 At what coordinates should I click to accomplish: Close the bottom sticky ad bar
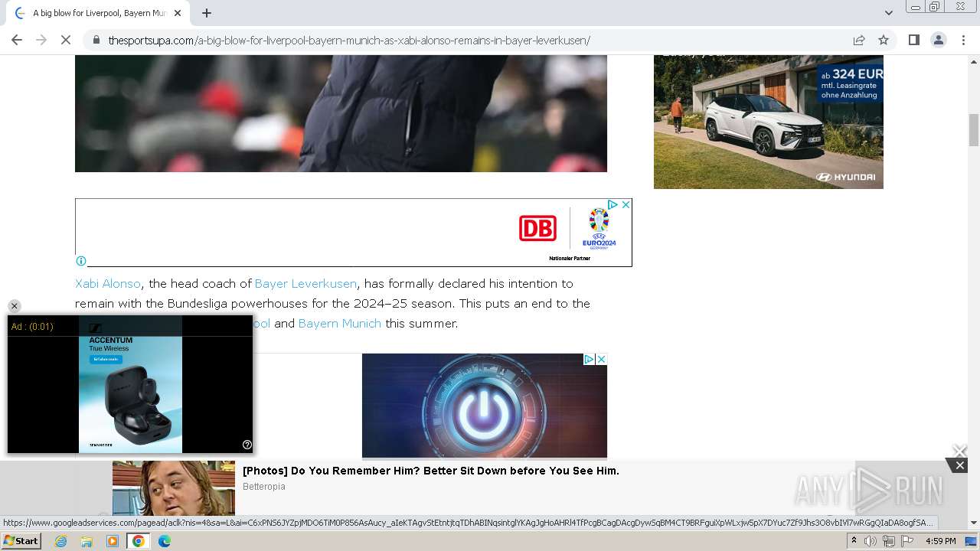coord(959,465)
